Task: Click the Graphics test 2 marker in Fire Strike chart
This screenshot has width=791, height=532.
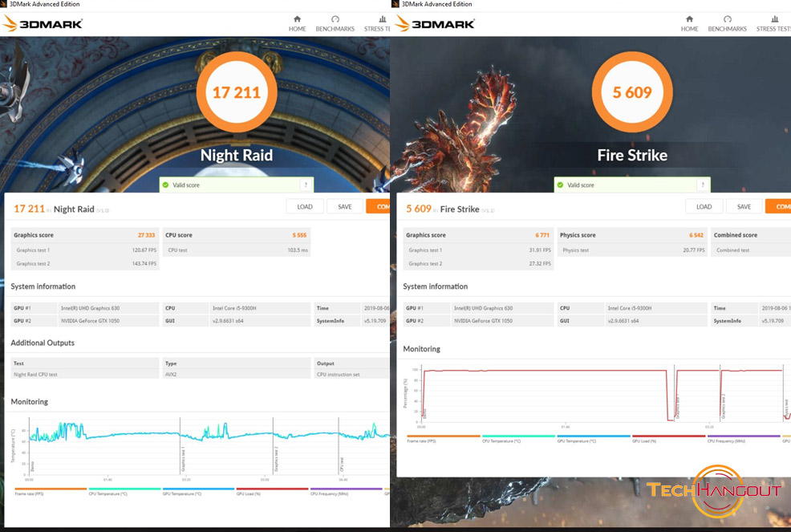Action: pos(723,406)
